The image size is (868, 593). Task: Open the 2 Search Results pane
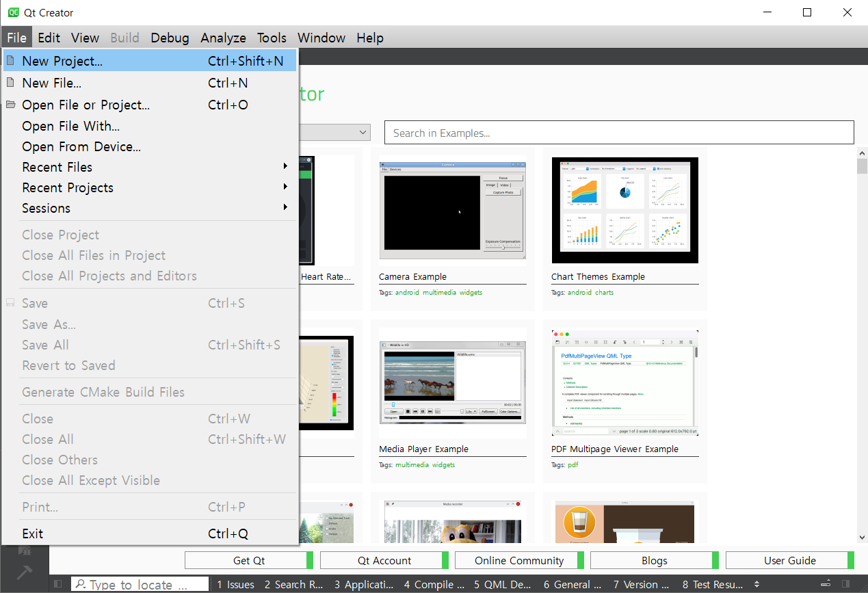294,584
